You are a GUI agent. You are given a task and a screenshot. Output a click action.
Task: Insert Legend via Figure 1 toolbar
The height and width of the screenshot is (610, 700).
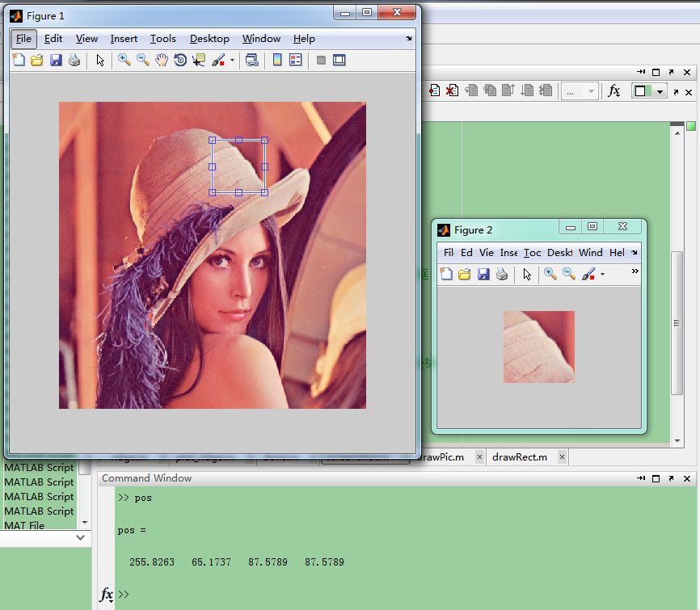point(296,60)
